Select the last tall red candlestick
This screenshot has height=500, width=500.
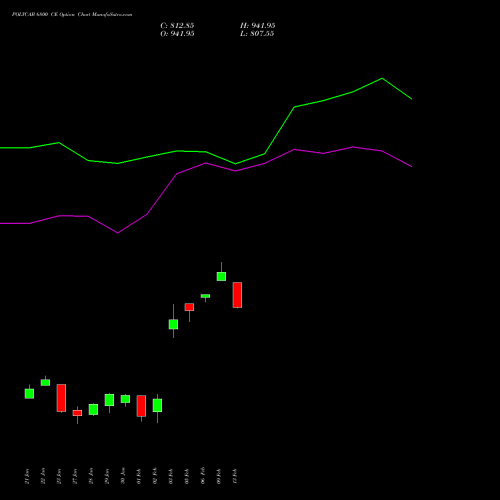pyautogui.click(x=237, y=295)
